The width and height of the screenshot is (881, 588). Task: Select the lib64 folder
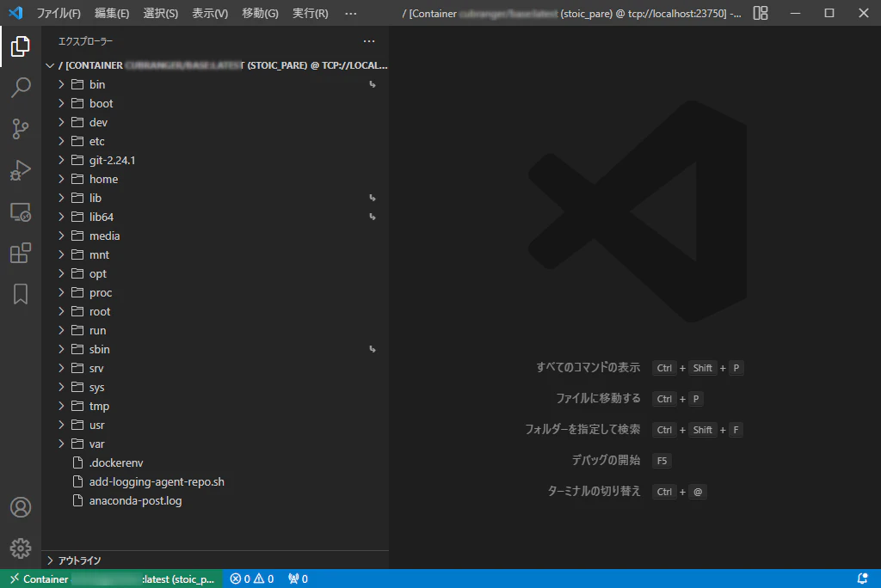(215, 217)
